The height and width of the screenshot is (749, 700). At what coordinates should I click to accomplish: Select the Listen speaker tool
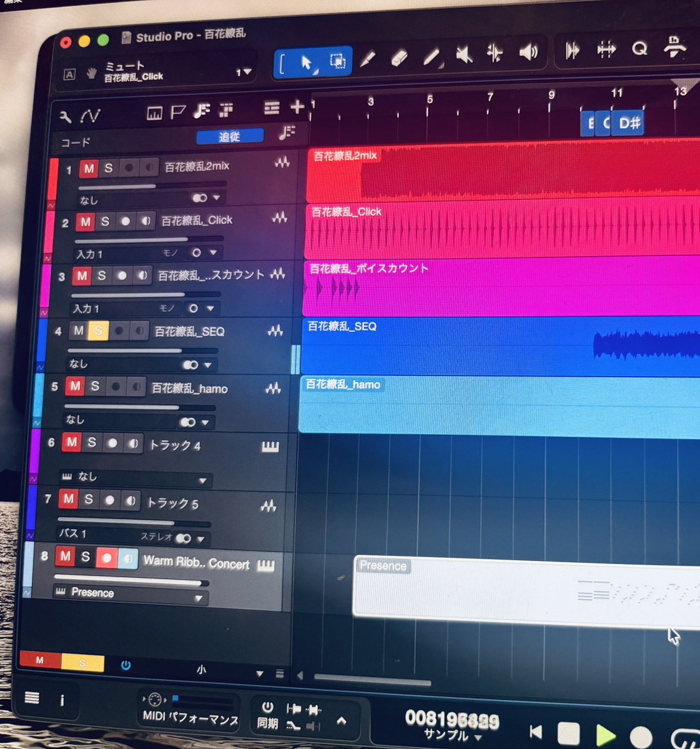pyautogui.click(x=528, y=51)
